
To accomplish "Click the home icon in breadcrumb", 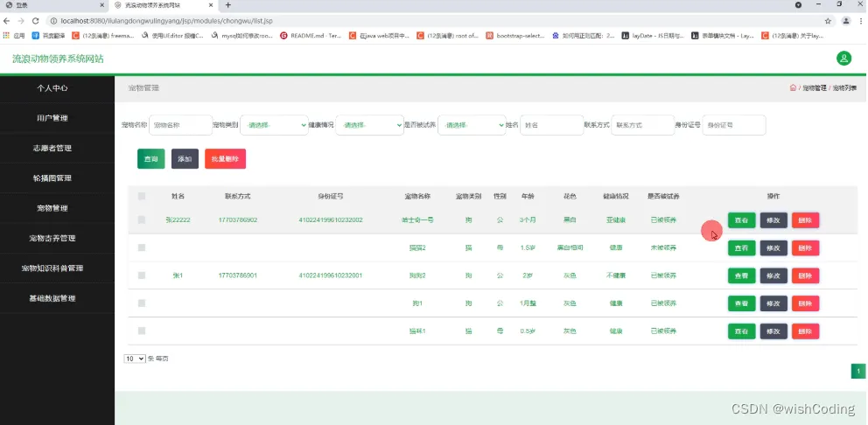I will (x=793, y=88).
